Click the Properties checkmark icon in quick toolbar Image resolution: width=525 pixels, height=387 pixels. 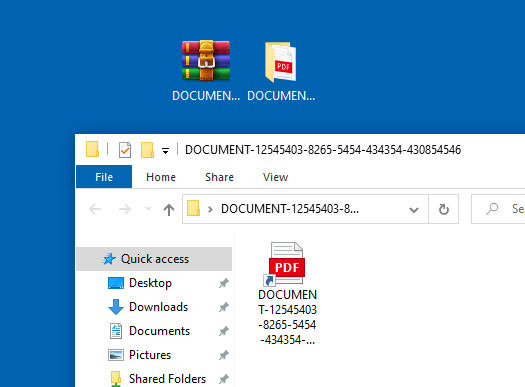pyautogui.click(x=125, y=150)
